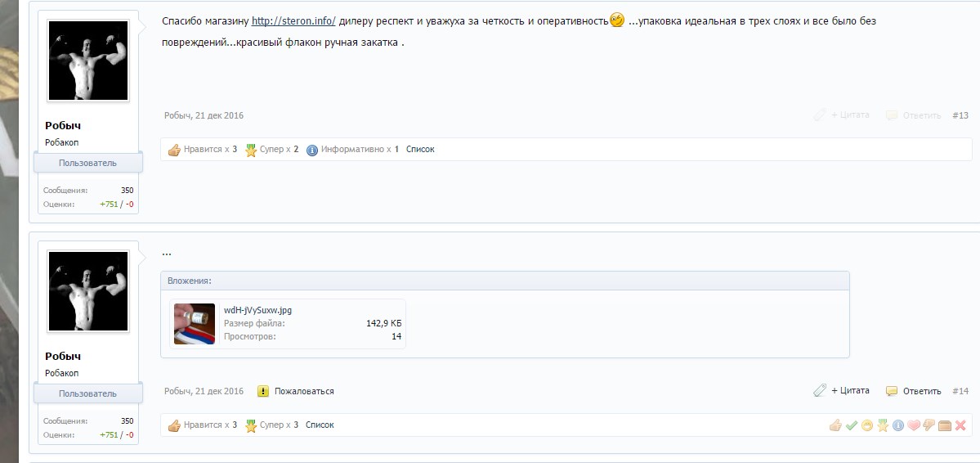Rate post #14 with thumbs-up icon

click(835, 425)
